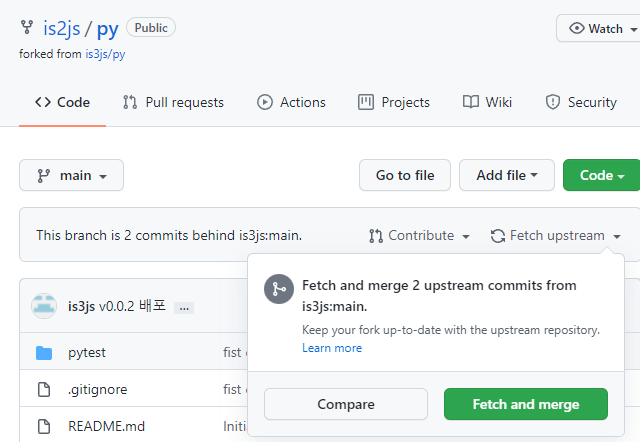
Task: Expand the Add file dropdown
Action: point(507,175)
